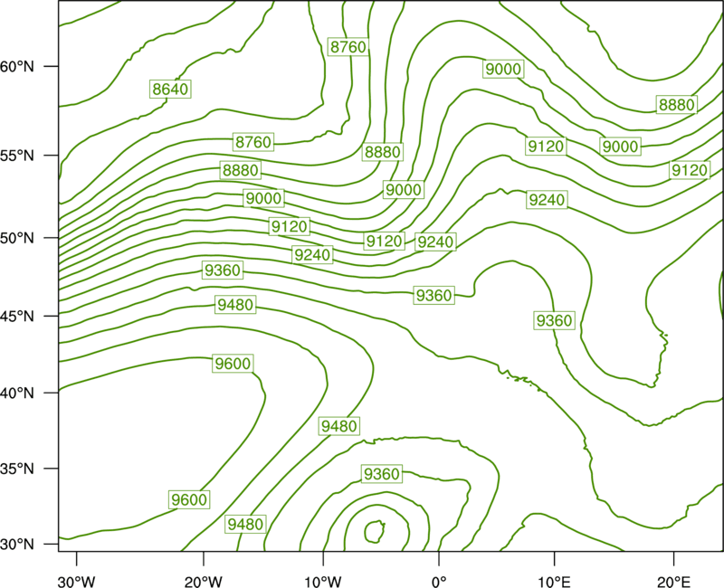The width and height of the screenshot is (724, 588).
Task: Click the 20°E longitude axis label
Action: 673,582
